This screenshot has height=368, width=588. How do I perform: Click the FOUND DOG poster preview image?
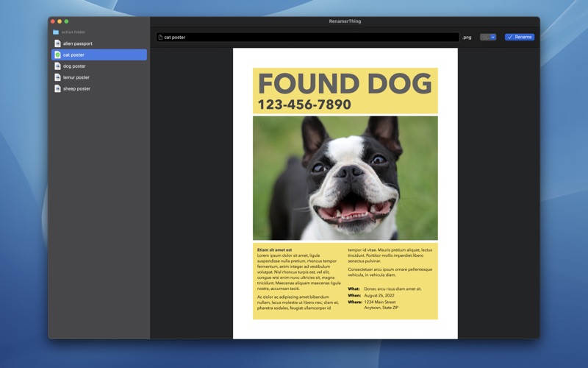[x=345, y=194]
